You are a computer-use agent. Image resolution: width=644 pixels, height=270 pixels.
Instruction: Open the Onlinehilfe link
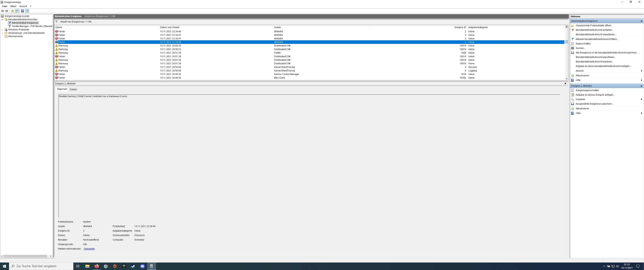coord(89,249)
